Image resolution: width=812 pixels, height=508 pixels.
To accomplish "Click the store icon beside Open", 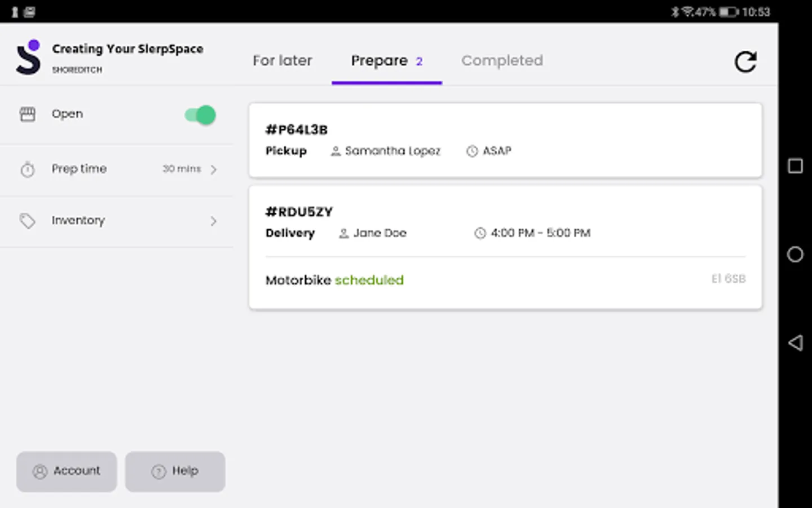I will (27, 114).
